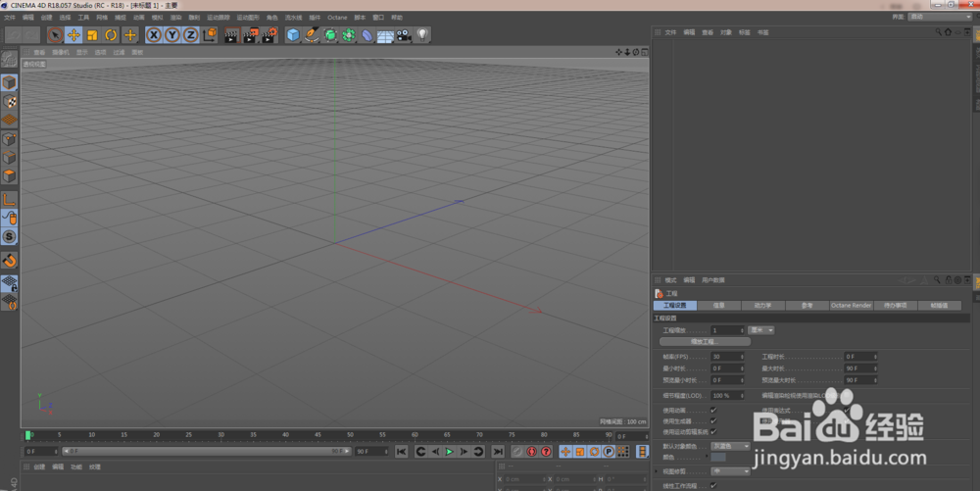980x491 pixels.
Task: Click the 缩放工程 button
Action: (x=705, y=342)
